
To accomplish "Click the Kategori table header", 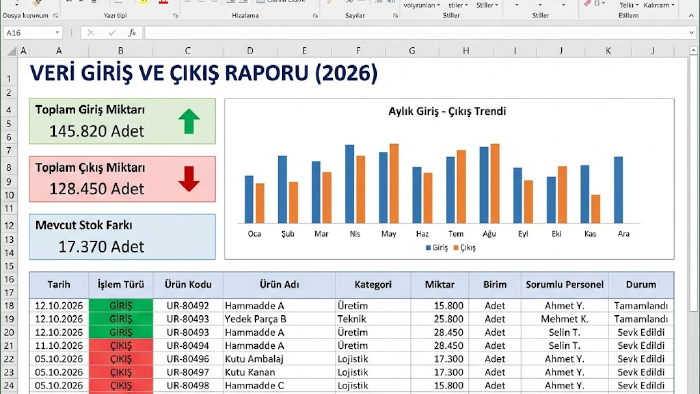I will [373, 285].
